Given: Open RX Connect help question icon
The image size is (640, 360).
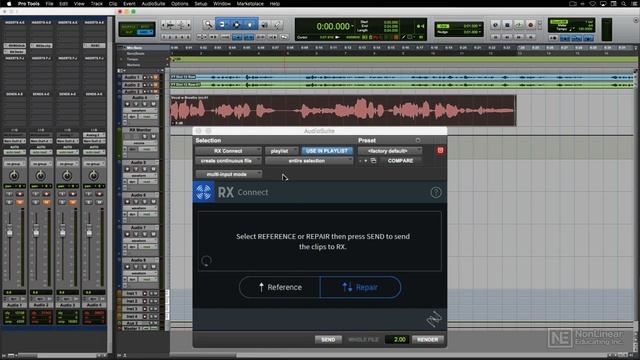Looking at the screenshot, I should (x=436, y=192).
